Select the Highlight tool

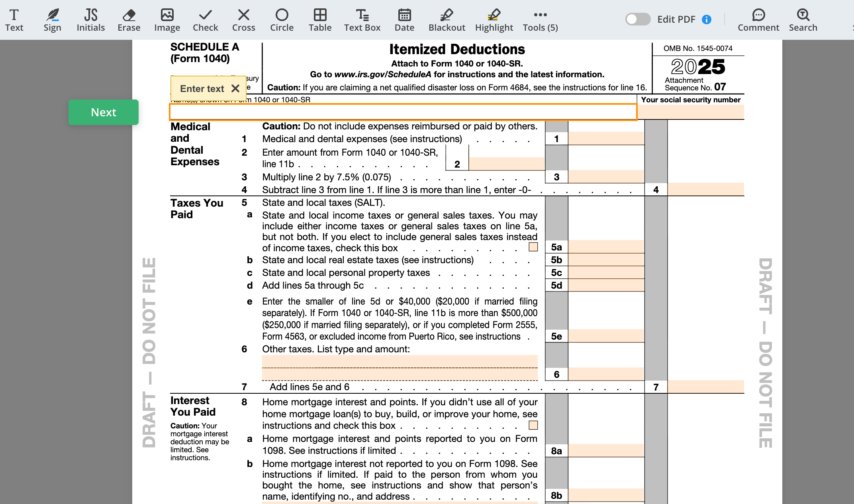494,20
